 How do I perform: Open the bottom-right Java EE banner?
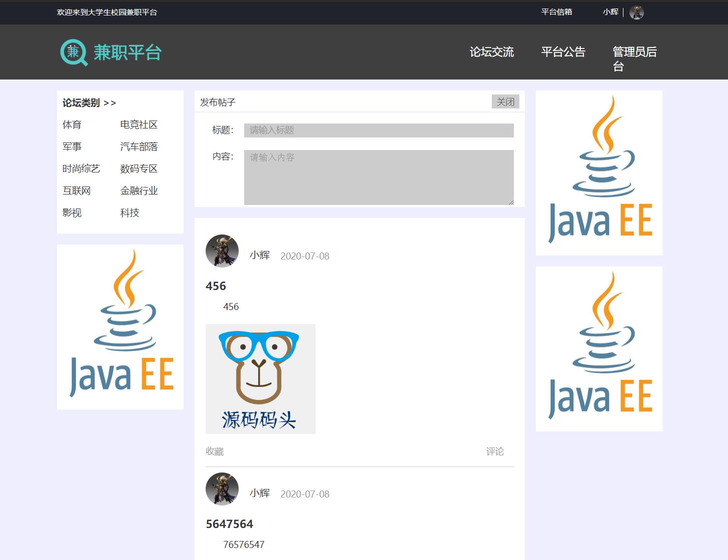pos(598,349)
